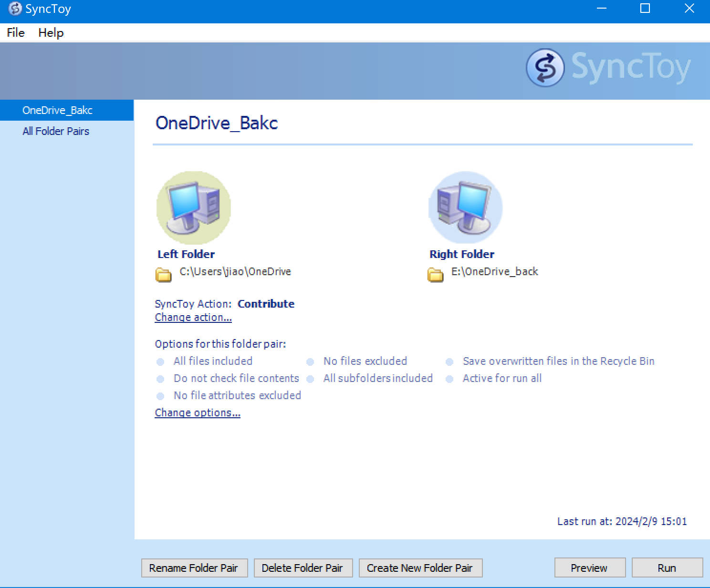
Task: Click the Change action... link
Action: pos(193,318)
